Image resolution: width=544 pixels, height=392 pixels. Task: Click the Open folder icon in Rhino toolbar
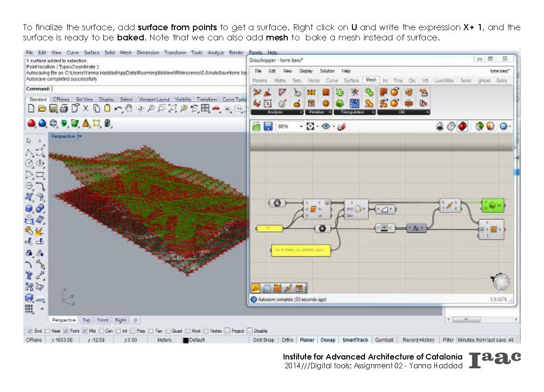[42, 109]
